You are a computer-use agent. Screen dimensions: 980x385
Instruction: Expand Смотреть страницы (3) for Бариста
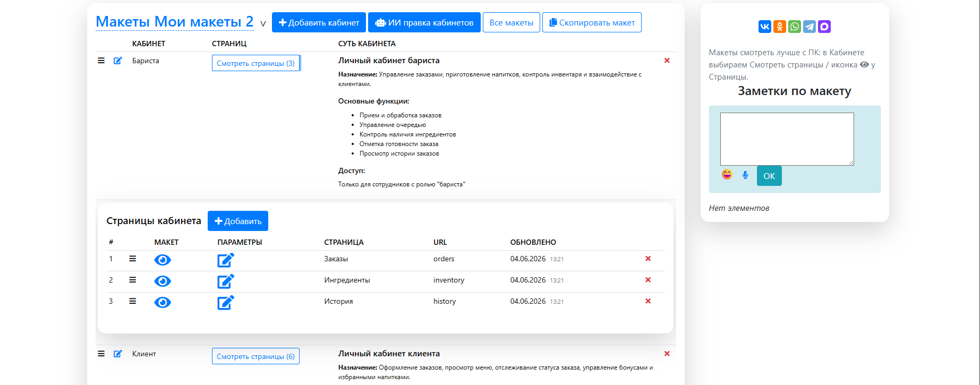coord(255,63)
